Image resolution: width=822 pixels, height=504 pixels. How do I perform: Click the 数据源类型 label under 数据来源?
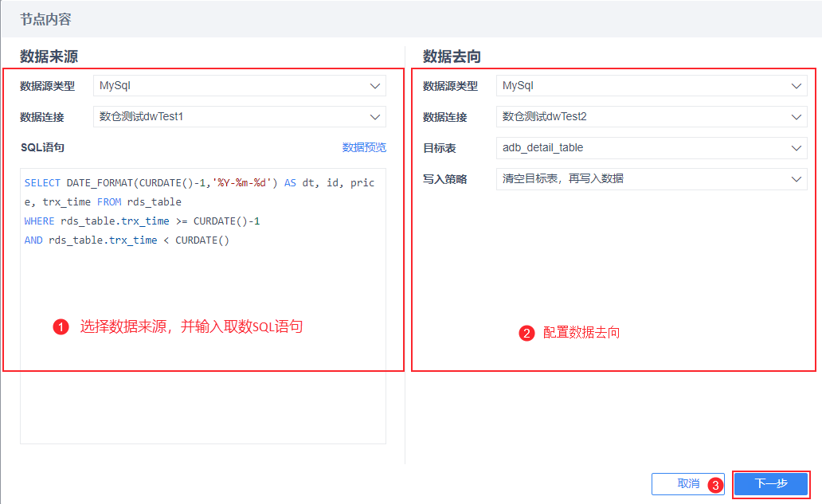pos(47,86)
